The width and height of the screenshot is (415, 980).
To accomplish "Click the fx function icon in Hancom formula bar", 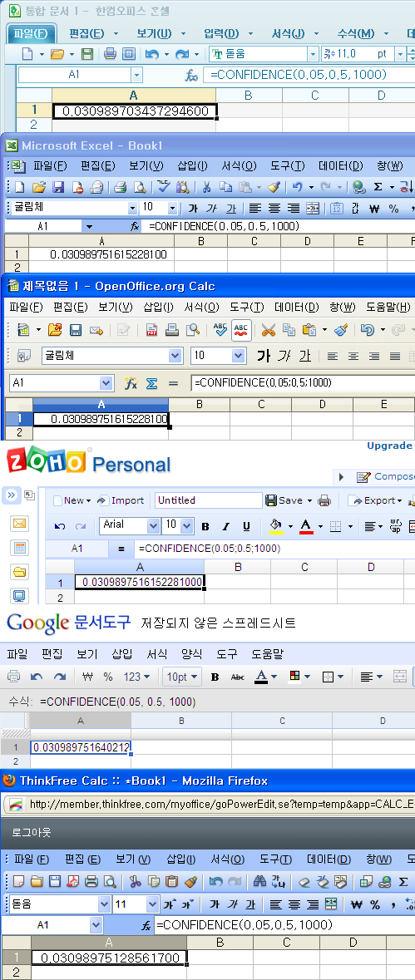I will (191, 76).
